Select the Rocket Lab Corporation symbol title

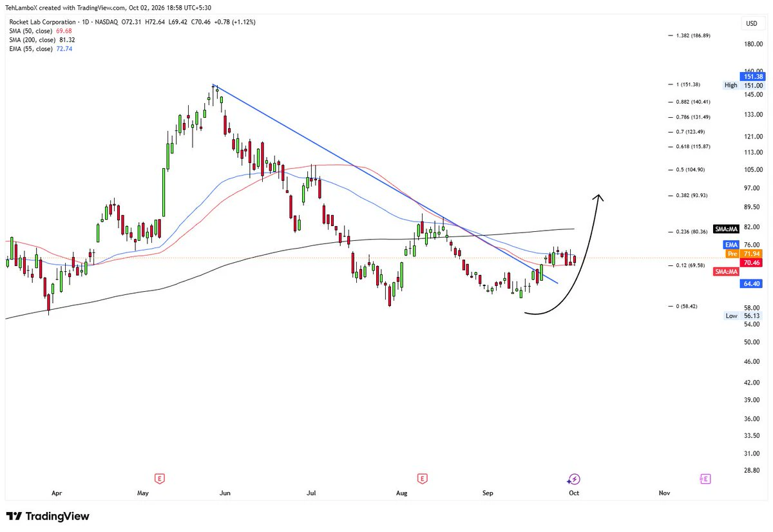pos(43,22)
